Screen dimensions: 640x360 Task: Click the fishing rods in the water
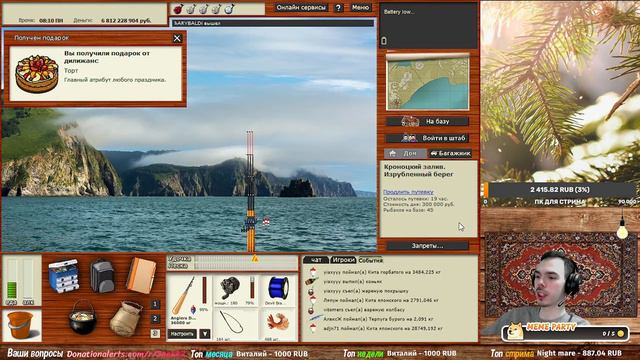250,191
